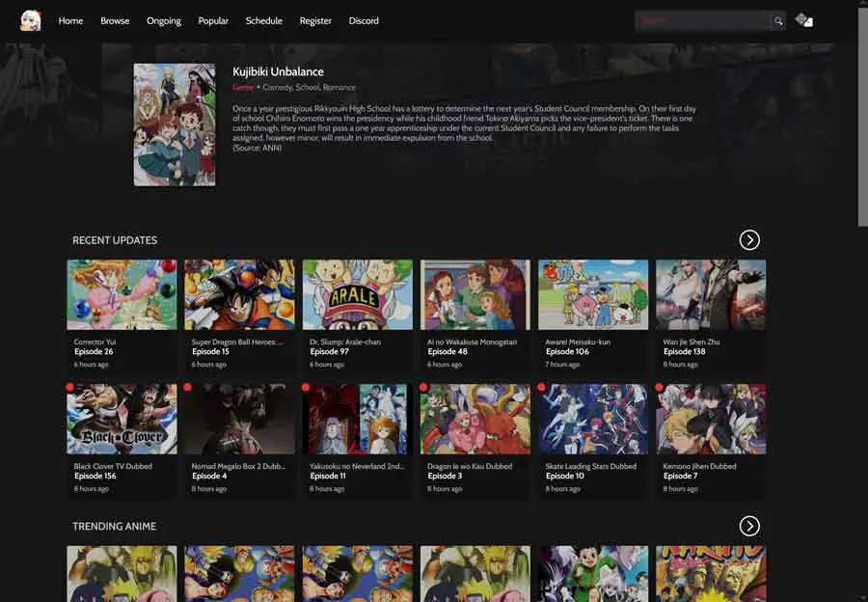868x602 pixels.
Task: Click the Kemono Jihen red badge
Action: [x=660, y=387]
